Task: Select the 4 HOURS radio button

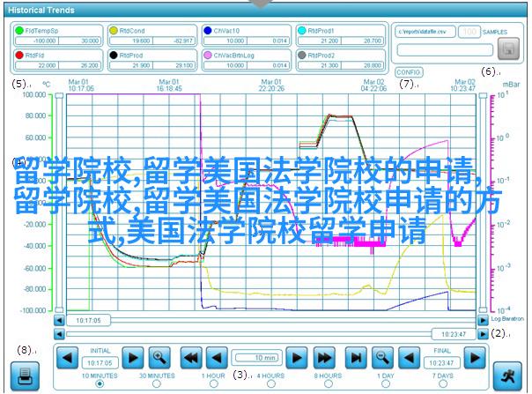Action: (x=270, y=384)
